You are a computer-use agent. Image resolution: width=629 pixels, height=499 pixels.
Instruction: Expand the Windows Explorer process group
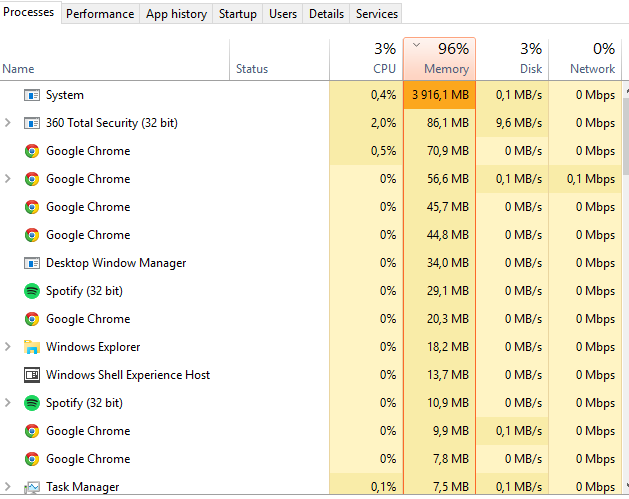[9, 347]
